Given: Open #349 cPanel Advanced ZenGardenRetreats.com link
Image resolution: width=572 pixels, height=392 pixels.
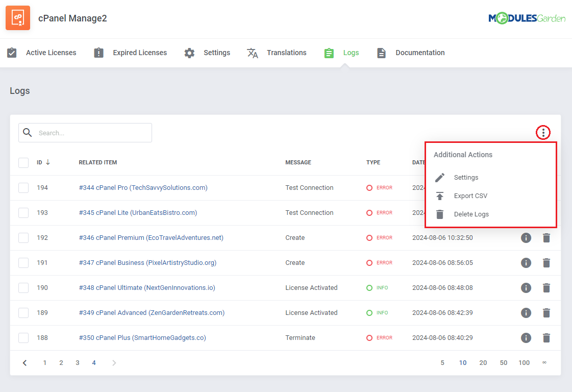Looking at the screenshot, I should 152,313.
